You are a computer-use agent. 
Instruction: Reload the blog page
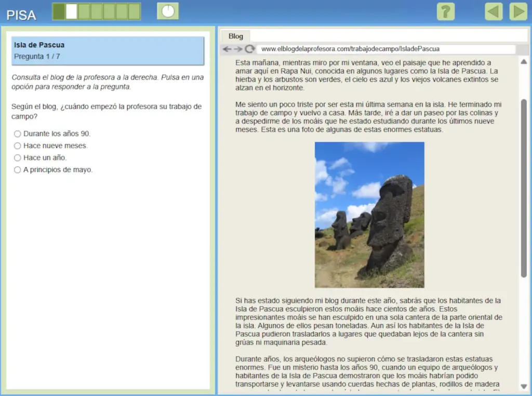[x=250, y=49]
